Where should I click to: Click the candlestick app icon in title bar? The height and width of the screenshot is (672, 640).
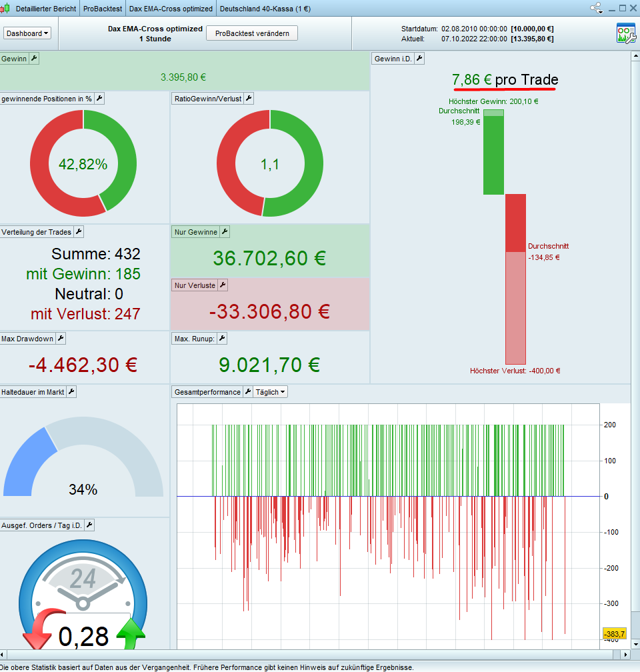tap(5, 8)
